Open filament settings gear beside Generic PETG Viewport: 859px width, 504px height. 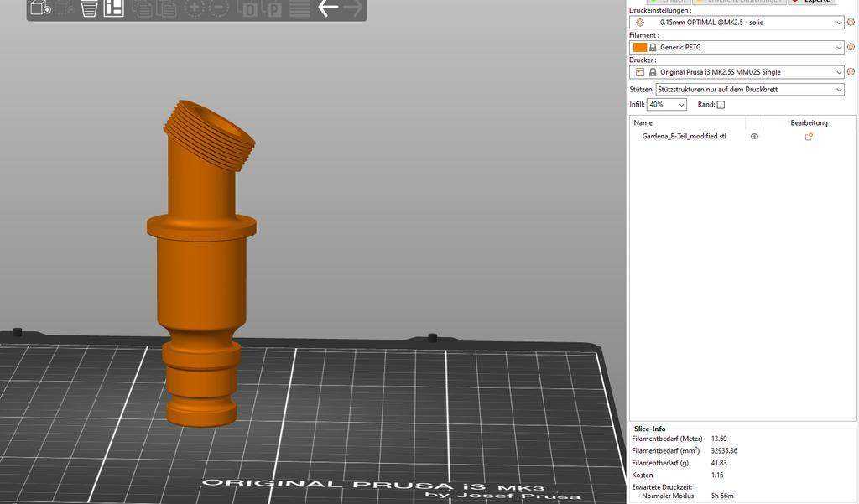[x=851, y=47]
